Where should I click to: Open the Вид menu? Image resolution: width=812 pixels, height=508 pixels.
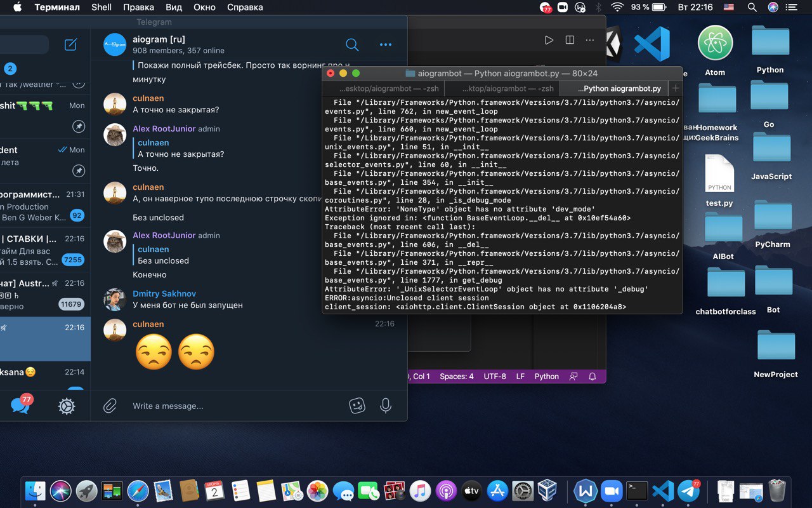tap(174, 7)
